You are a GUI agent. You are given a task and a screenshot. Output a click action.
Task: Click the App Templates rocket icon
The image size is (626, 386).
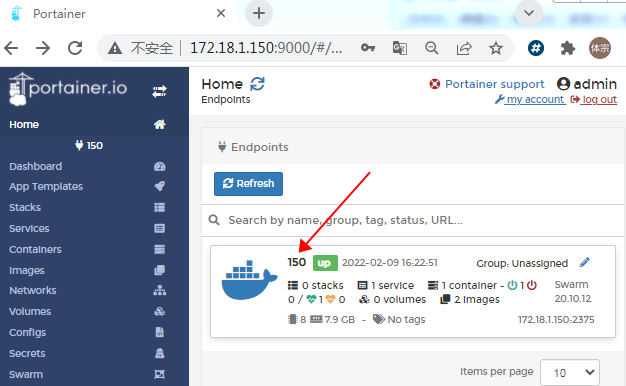(x=160, y=186)
